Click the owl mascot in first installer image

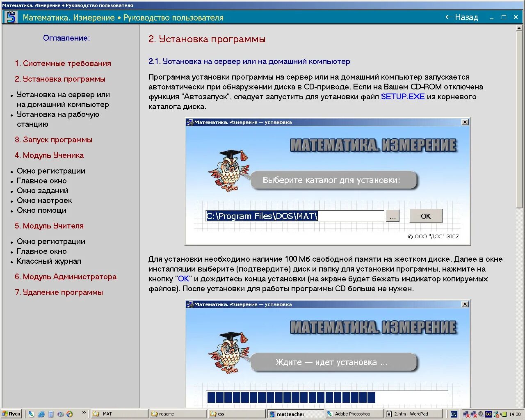[229, 170]
